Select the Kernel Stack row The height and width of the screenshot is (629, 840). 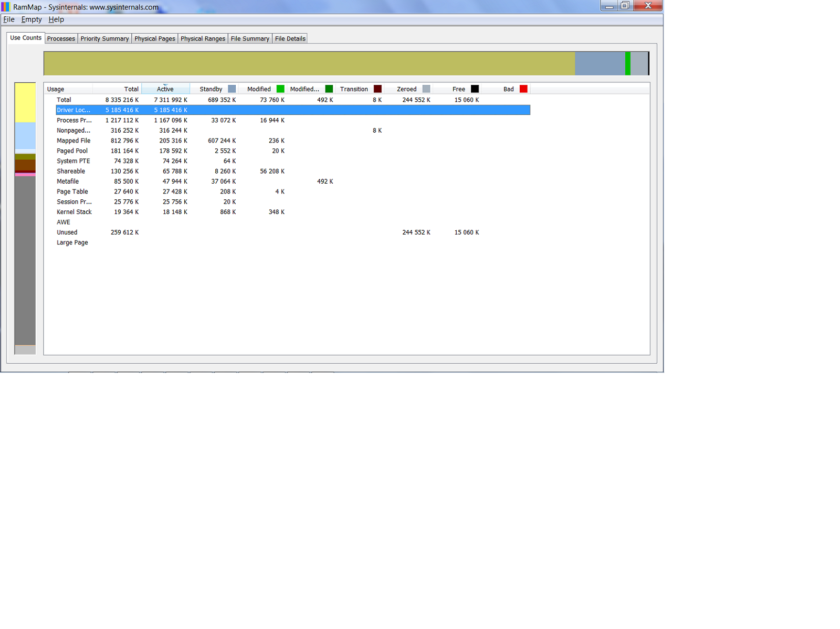coord(74,212)
